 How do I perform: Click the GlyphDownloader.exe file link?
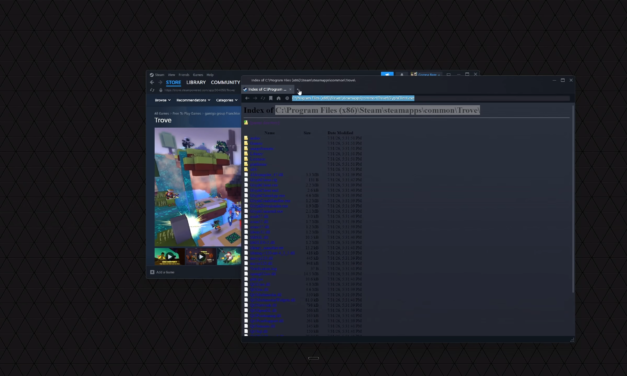[269, 206]
